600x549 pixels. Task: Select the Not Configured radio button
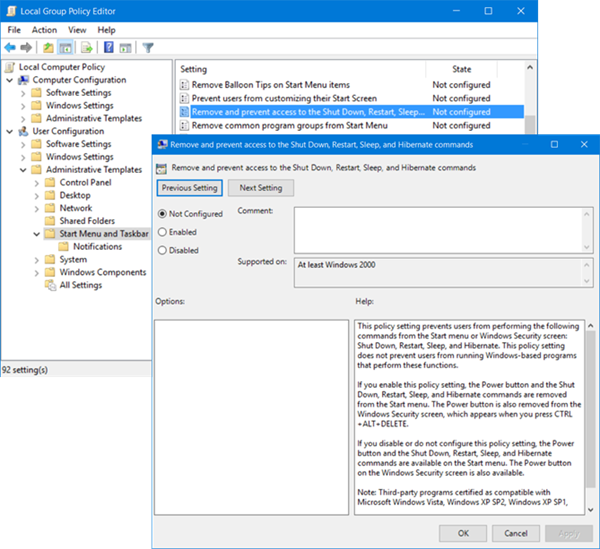tap(162, 214)
